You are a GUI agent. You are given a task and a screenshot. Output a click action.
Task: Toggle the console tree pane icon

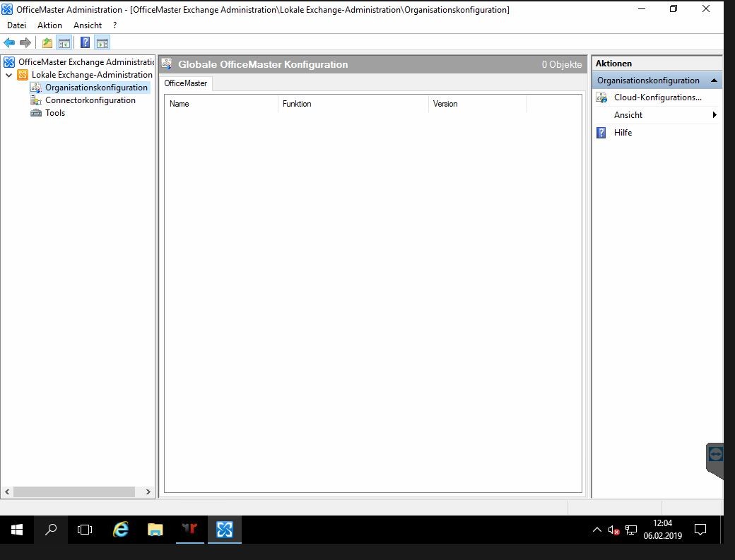[64, 43]
